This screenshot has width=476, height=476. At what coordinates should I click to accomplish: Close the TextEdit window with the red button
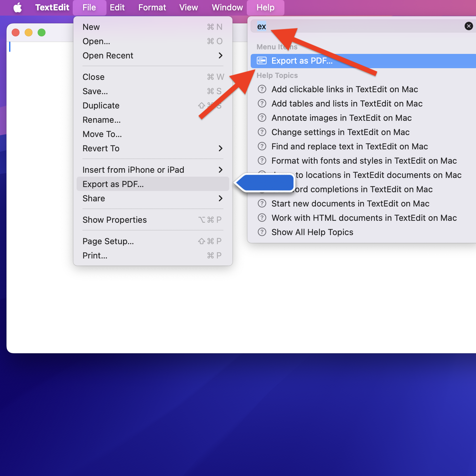pos(16,32)
